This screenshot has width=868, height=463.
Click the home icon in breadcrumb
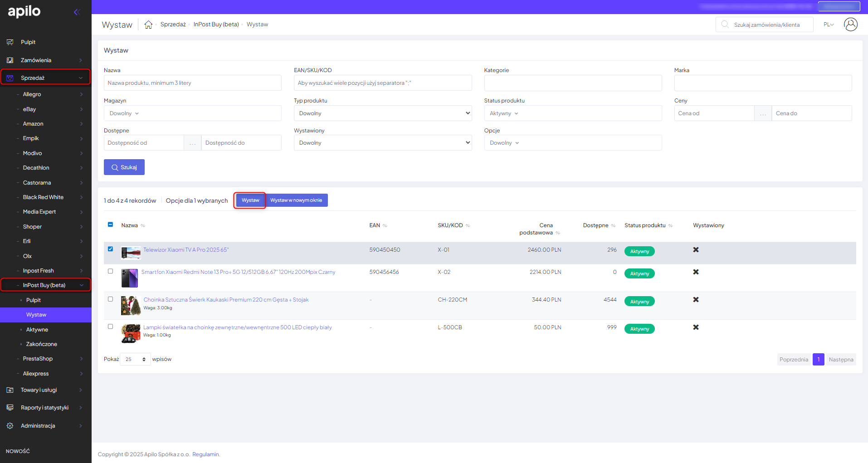[148, 24]
